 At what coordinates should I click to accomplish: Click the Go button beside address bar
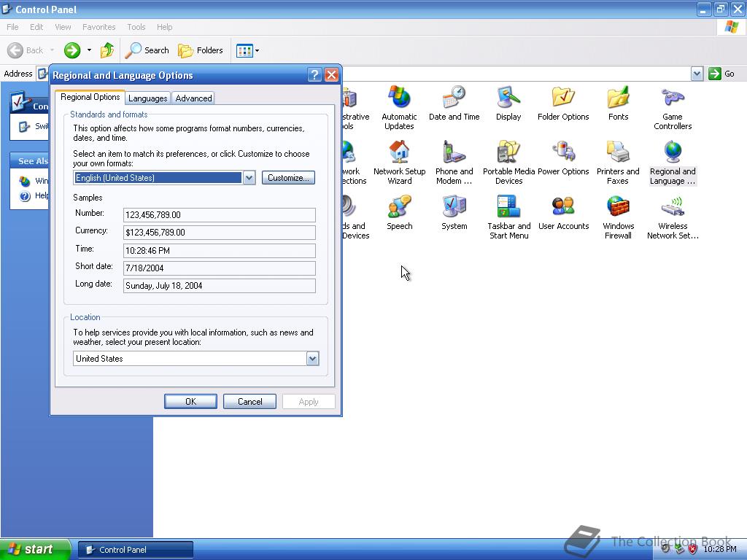[721, 74]
